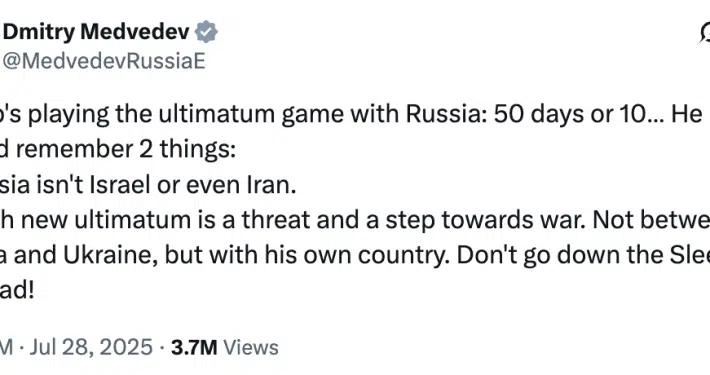Click the line 'remember 2 things:'
Image resolution: width=710 pixels, height=375 pixels.
(x=118, y=149)
